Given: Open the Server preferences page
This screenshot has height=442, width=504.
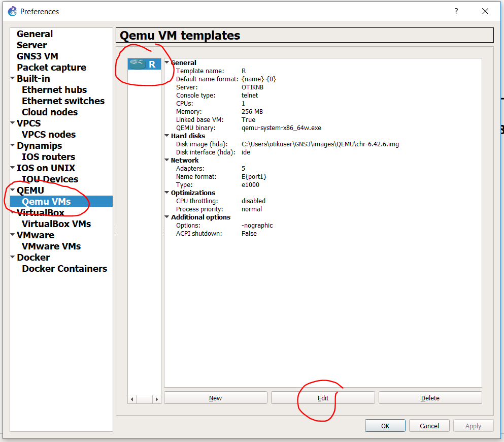Looking at the screenshot, I should coord(31,45).
